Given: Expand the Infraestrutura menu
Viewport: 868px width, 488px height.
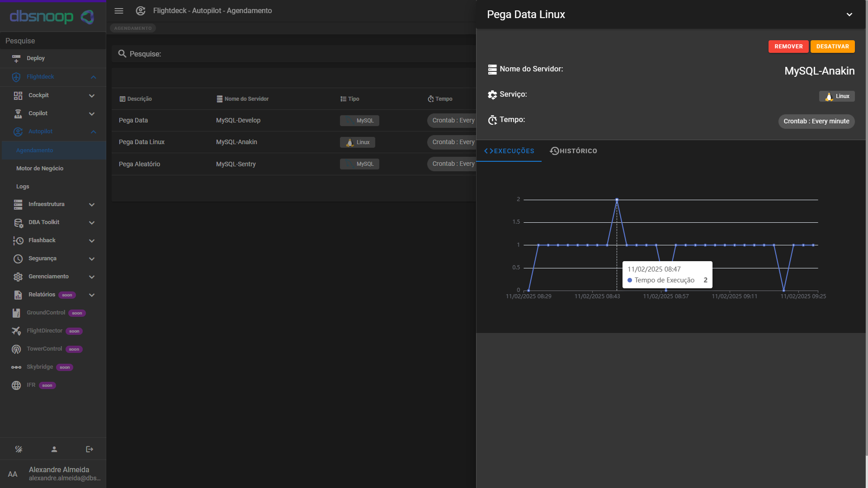Looking at the screenshot, I should 92,204.
